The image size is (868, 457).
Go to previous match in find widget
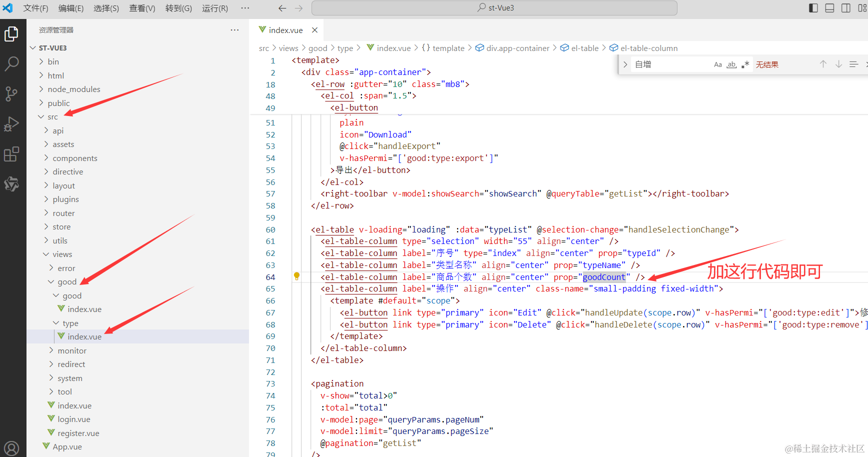tap(823, 64)
